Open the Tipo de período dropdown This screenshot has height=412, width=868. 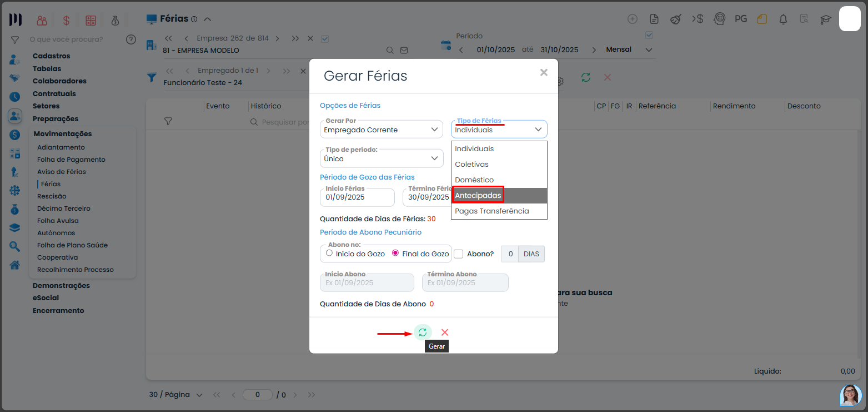point(382,158)
